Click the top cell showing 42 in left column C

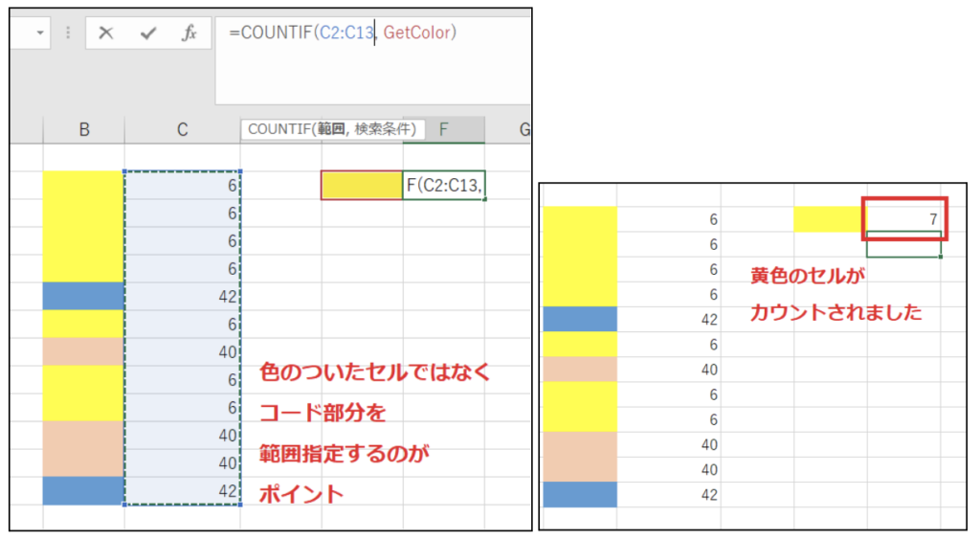182,296
